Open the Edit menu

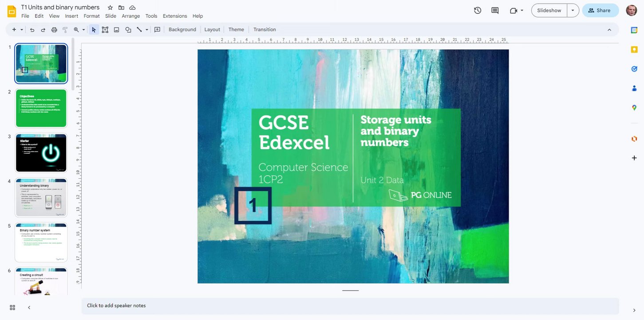coord(39,16)
